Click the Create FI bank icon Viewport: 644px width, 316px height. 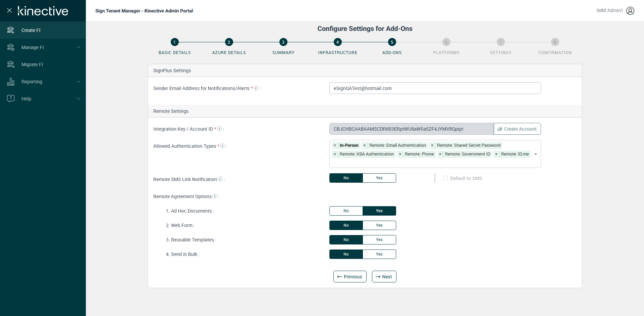click(11, 30)
